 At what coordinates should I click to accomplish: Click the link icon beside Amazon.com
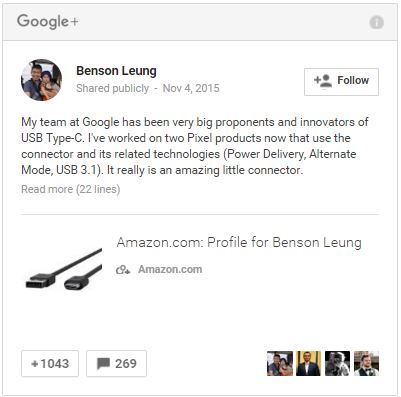pos(123,269)
